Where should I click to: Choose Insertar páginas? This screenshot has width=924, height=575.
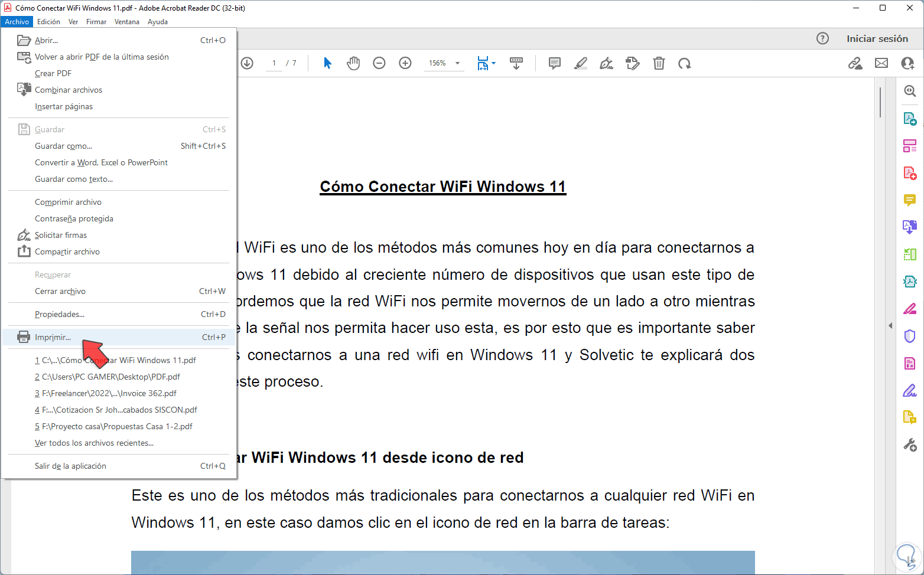point(119,106)
